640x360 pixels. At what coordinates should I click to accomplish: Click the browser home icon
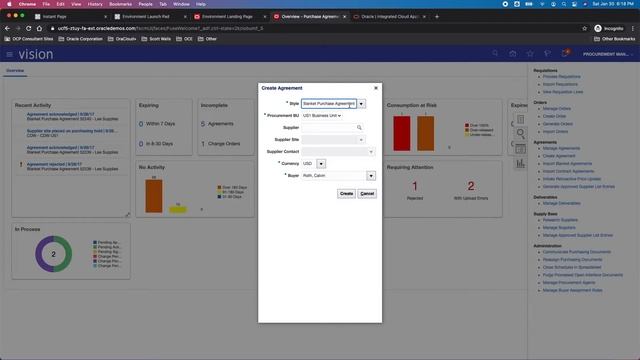point(39,28)
